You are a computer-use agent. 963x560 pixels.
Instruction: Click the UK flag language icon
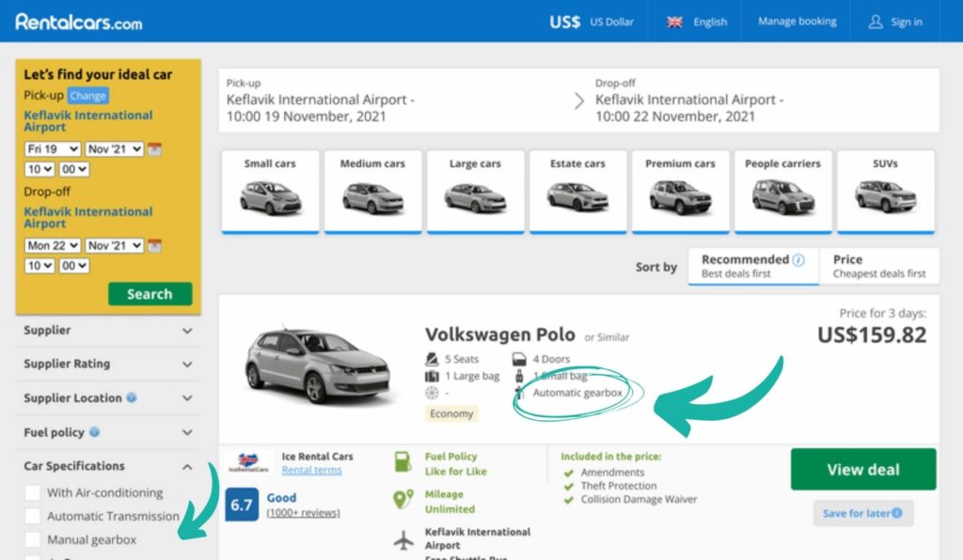(674, 23)
